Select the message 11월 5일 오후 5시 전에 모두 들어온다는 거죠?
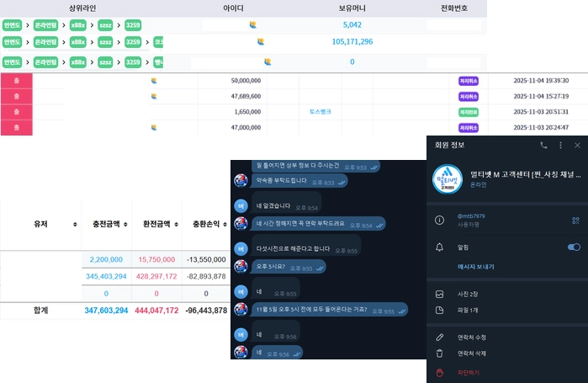 point(329,310)
